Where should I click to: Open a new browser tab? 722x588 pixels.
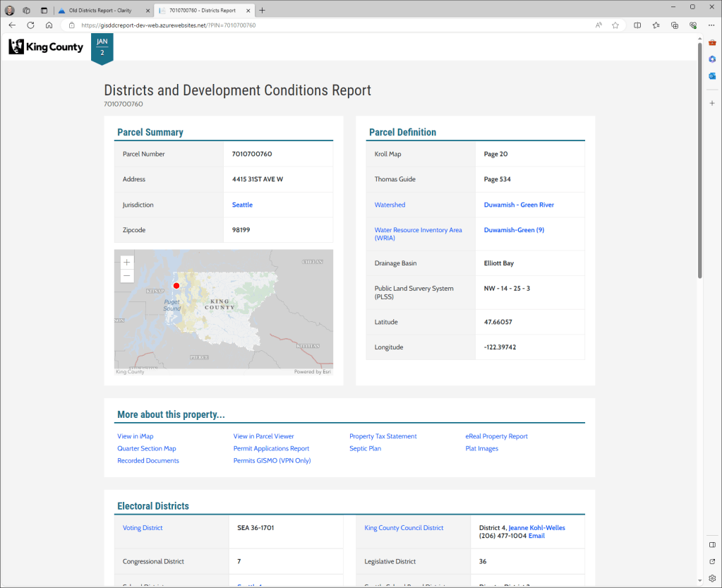click(x=263, y=10)
